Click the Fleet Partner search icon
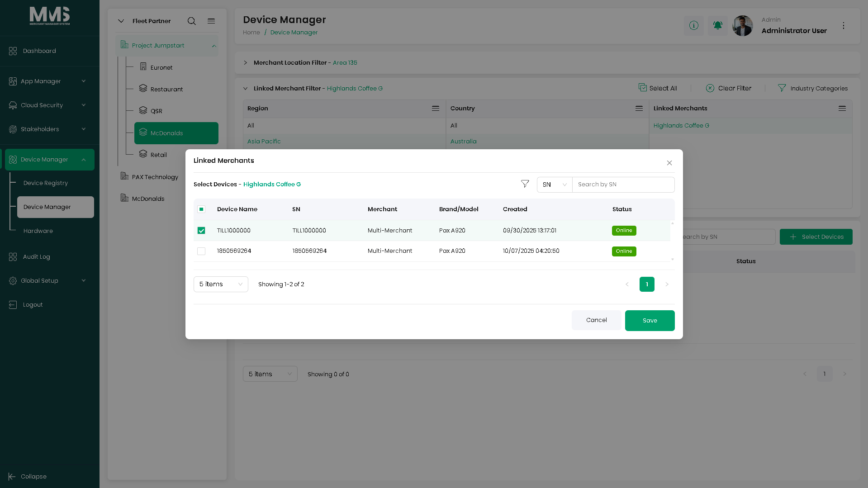Image resolution: width=868 pixels, height=488 pixels. 192,21
